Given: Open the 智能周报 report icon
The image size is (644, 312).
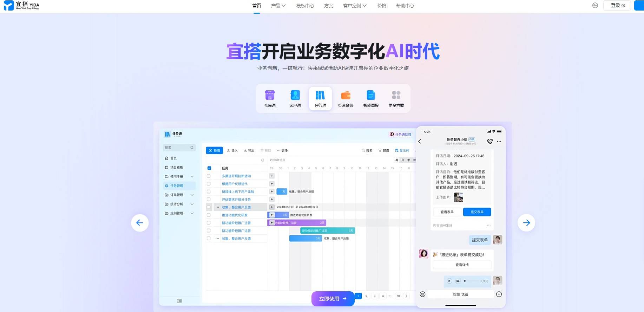Looking at the screenshot, I should click(371, 95).
